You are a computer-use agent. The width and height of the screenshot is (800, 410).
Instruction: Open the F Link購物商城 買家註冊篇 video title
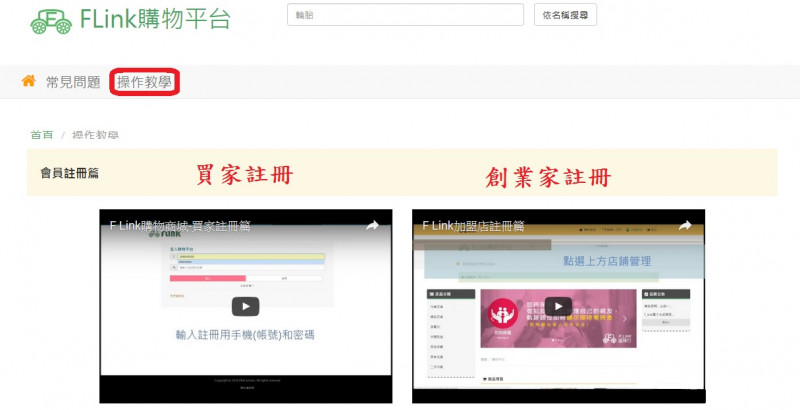[x=180, y=227]
